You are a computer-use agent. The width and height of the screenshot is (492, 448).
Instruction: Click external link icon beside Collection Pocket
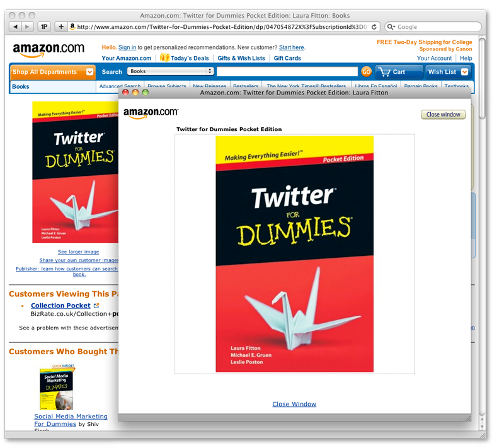click(x=96, y=306)
